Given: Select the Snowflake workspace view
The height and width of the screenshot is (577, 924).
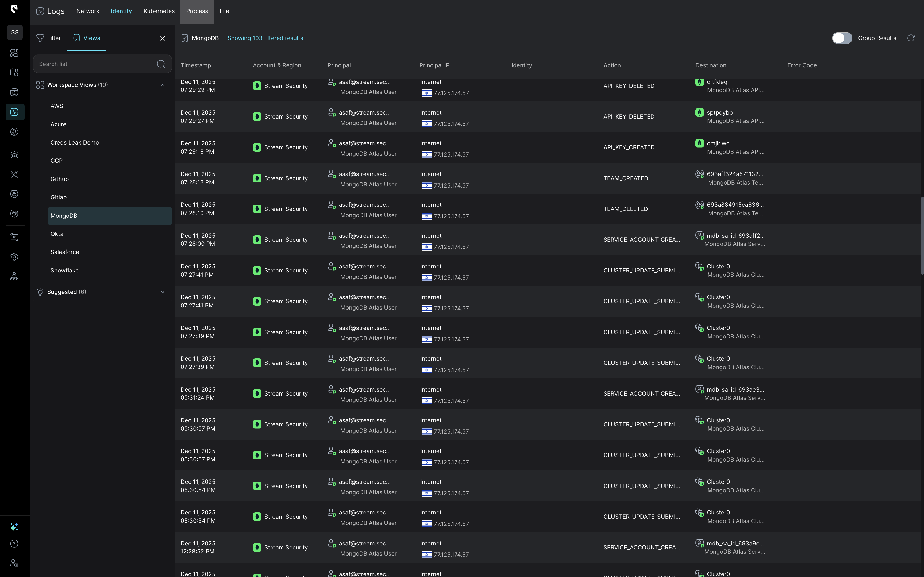Looking at the screenshot, I should point(64,271).
